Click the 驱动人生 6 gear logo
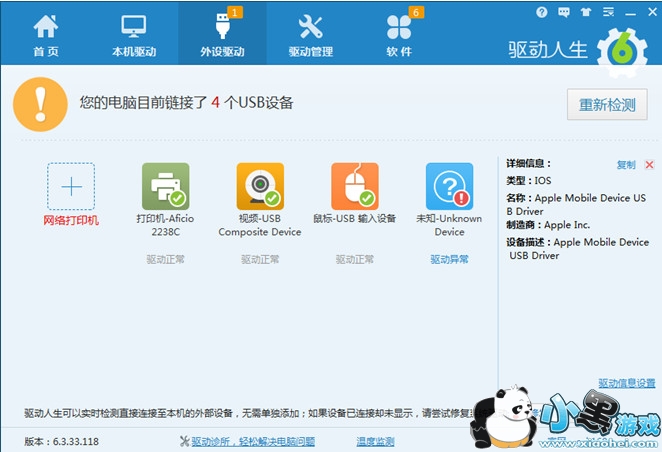 pyautogui.click(x=622, y=52)
